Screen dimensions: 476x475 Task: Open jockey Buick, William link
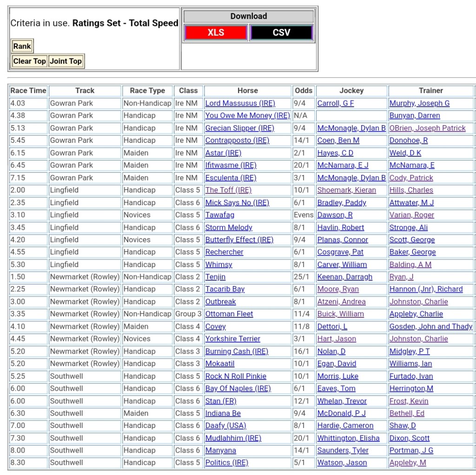tap(340, 314)
